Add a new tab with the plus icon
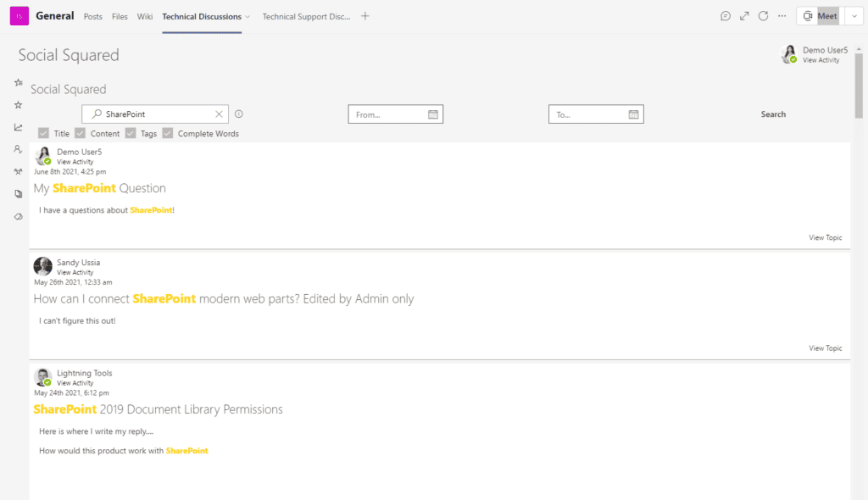The height and width of the screenshot is (500, 868). 365,16
